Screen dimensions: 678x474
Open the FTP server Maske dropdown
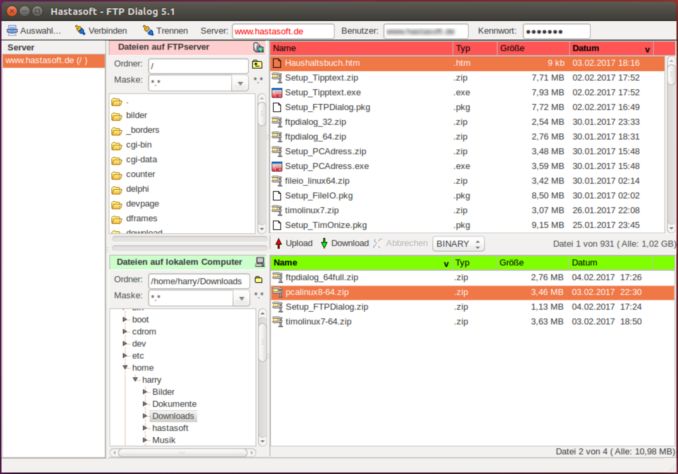click(x=240, y=82)
